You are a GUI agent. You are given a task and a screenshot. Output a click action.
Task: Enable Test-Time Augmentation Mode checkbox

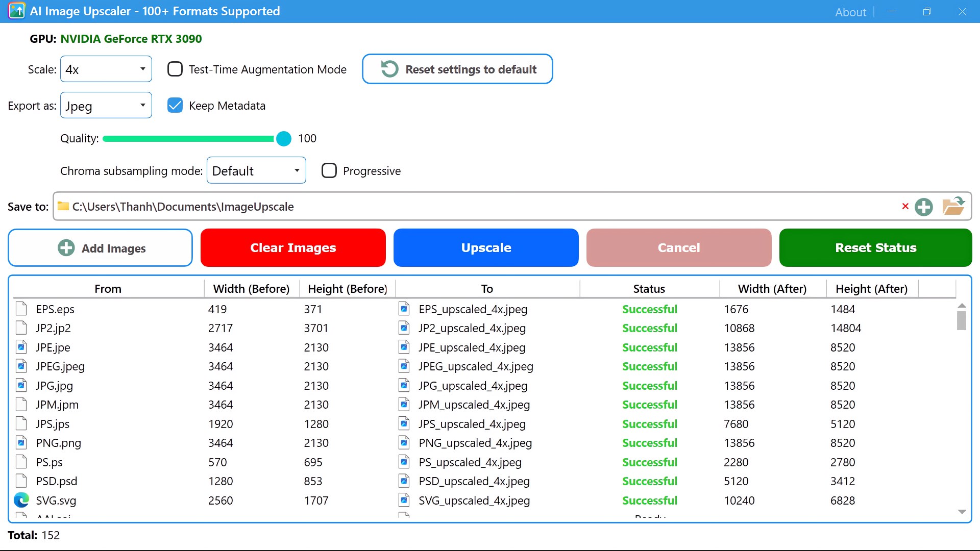point(175,69)
